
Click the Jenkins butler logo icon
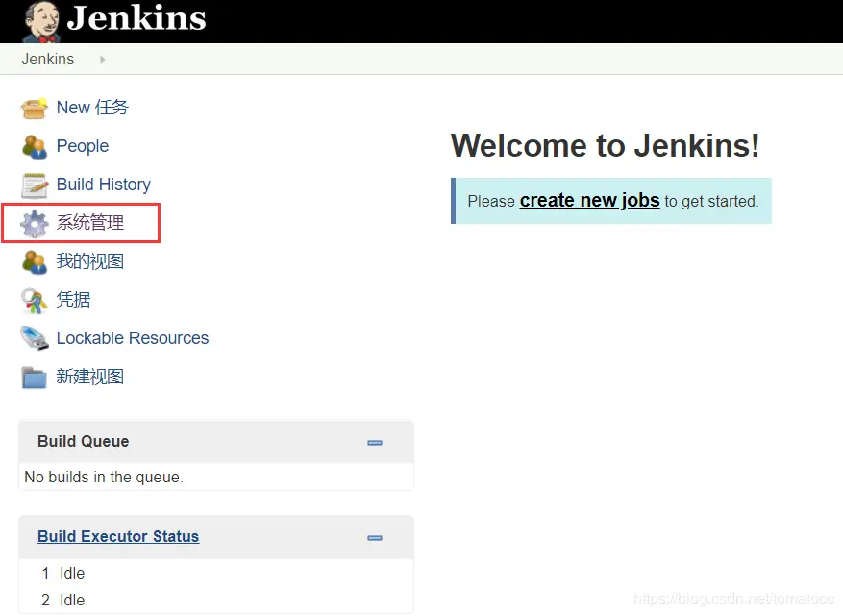coord(41,21)
